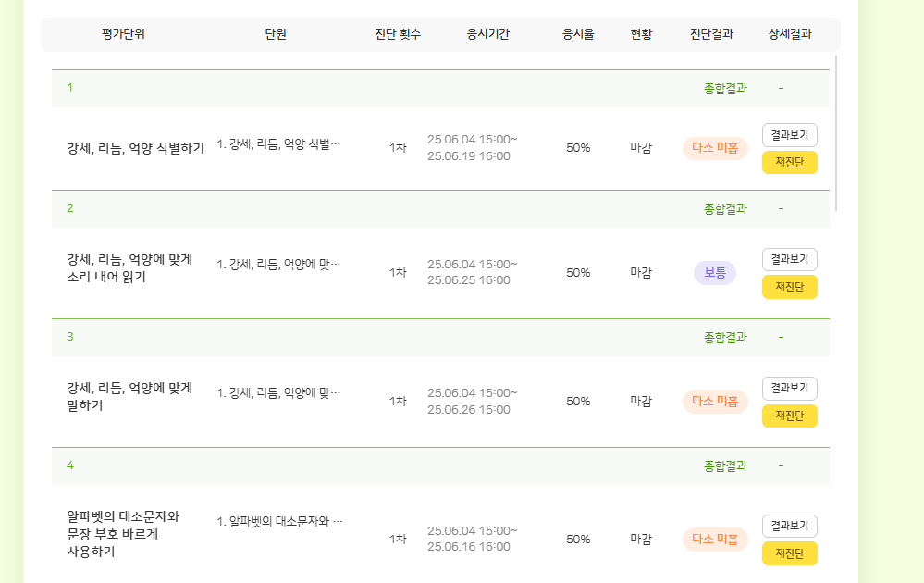Click the truncated 단원 text '1. 알파벳의 대소문자와 …'
Image resolution: width=924 pixels, height=583 pixels.
click(x=279, y=521)
